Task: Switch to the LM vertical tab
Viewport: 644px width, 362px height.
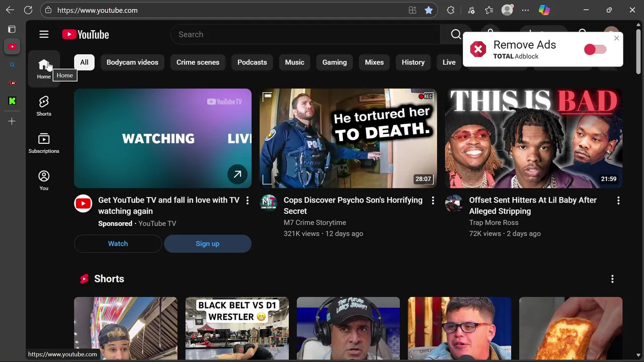Action: point(12,83)
